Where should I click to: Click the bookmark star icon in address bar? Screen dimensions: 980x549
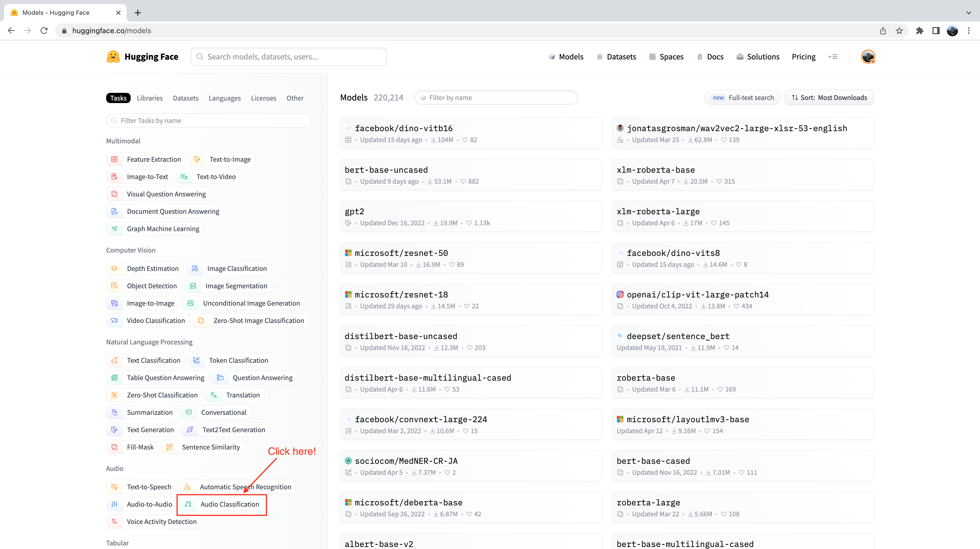pos(899,31)
